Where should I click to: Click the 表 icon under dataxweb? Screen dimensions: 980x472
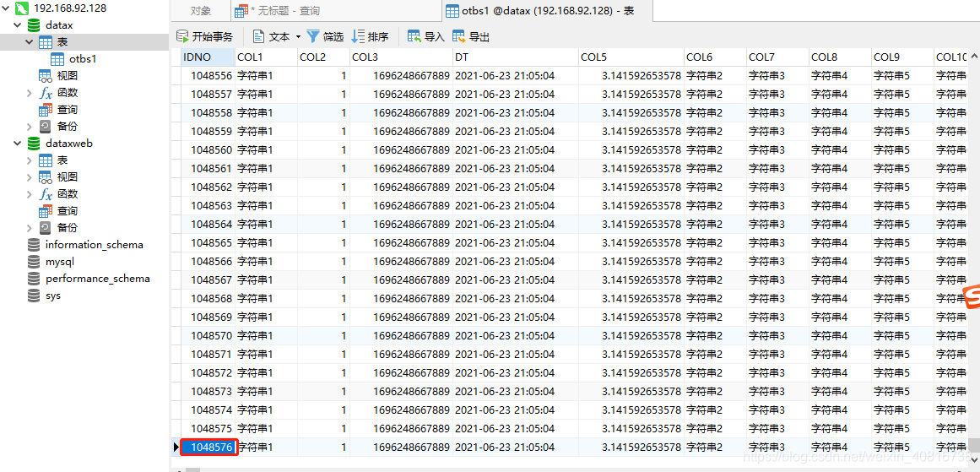pos(46,160)
